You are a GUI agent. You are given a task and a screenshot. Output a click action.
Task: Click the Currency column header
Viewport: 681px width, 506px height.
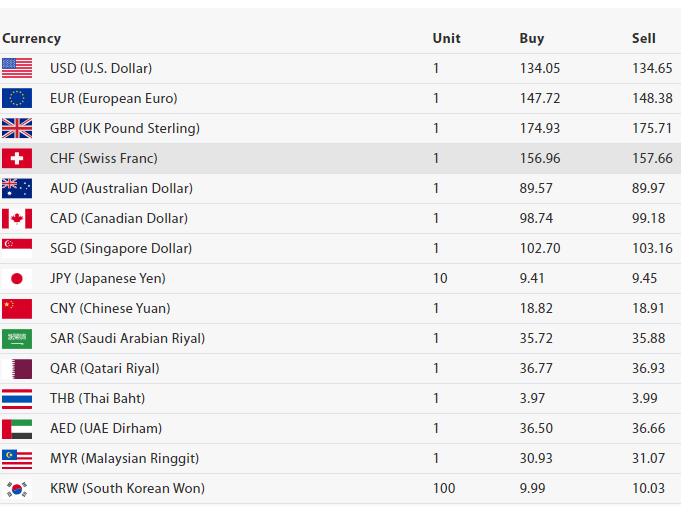32,38
